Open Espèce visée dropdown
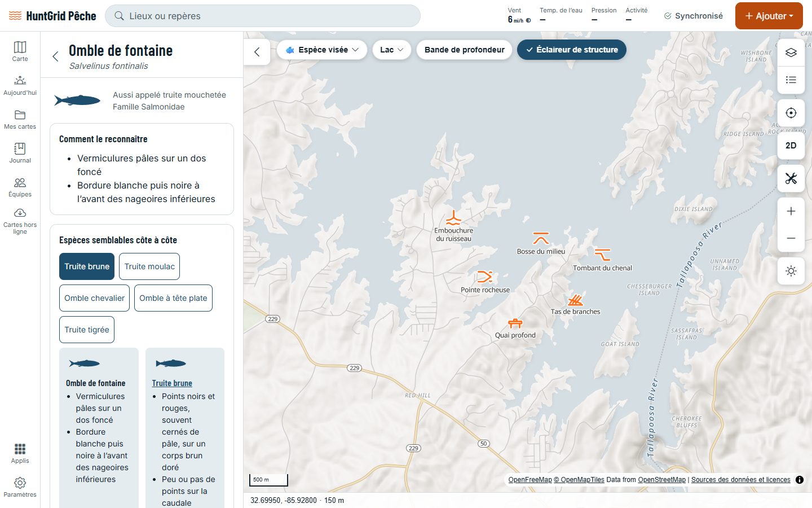Viewport: 812px width, 508px height. pos(322,50)
